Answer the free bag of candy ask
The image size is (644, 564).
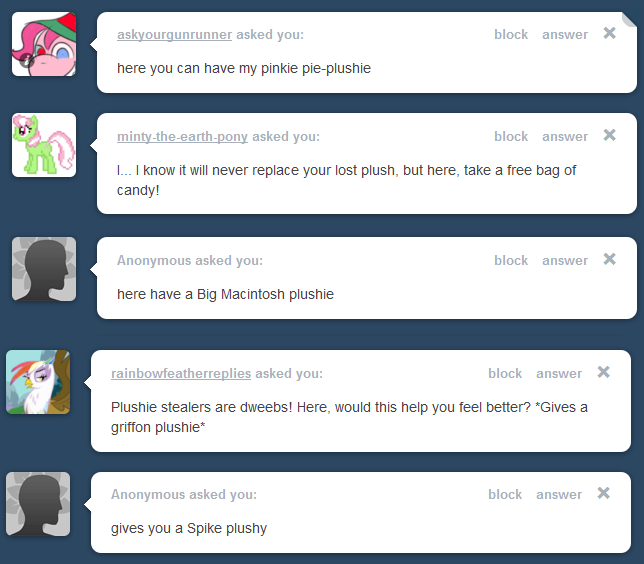pos(565,136)
